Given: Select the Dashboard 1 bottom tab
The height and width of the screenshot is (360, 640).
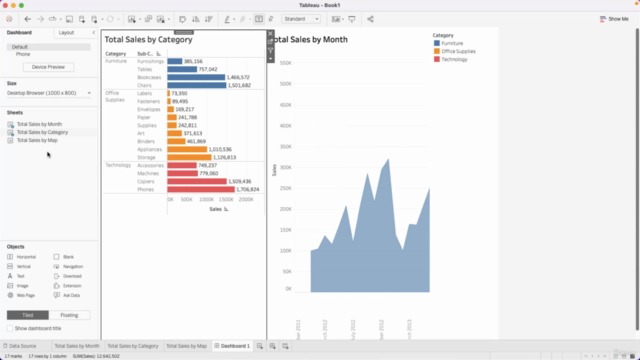Looking at the screenshot, I should 232,346.
